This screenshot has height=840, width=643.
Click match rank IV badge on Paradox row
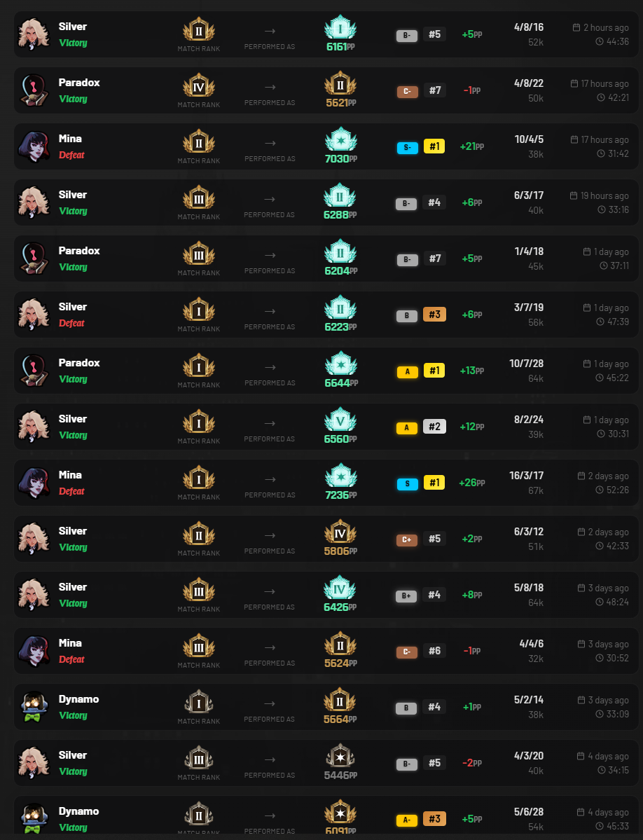(x=199, y=85)
